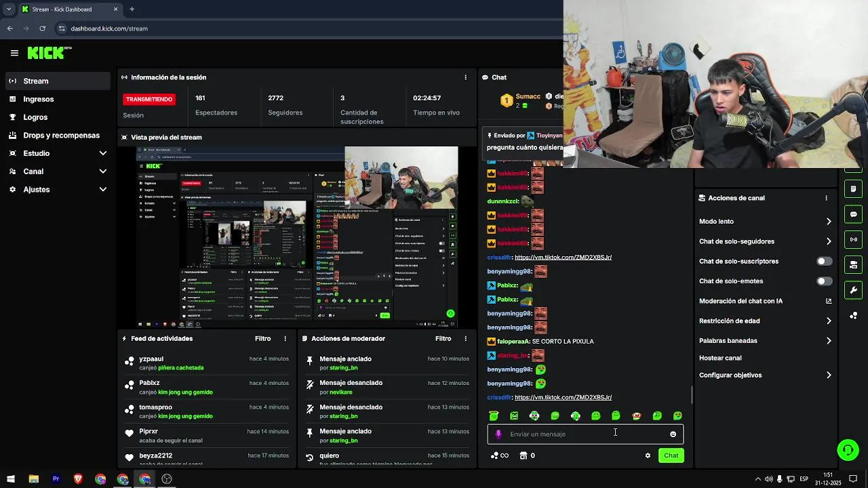868x488 pixels.
Task: Open the hamburger menu beside KICK logo
Action: [14, 53]
